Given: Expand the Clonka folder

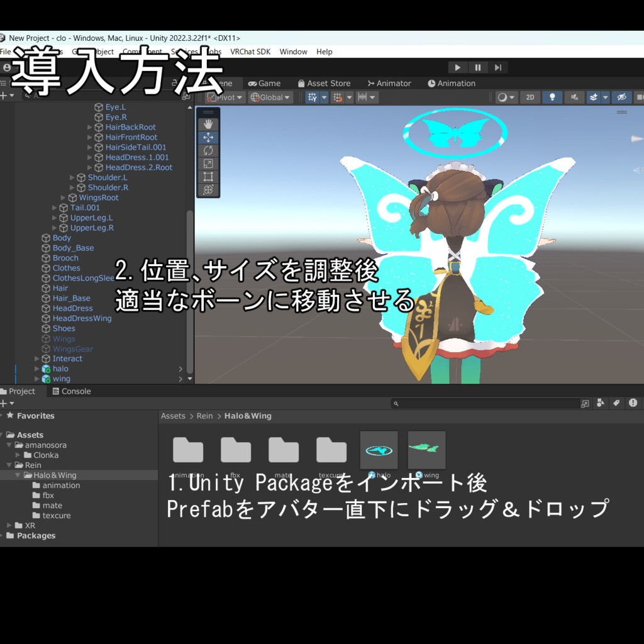Looking at the screenshot, I should 18,455.
